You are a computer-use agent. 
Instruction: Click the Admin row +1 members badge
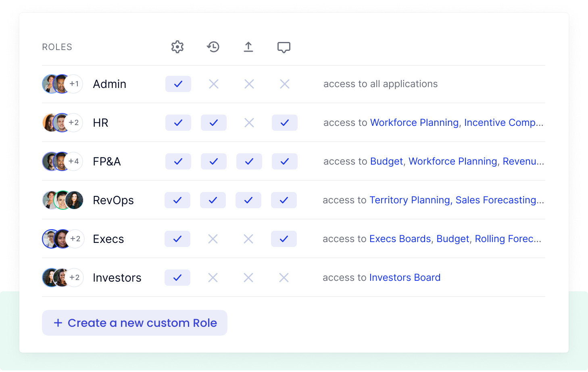[74, 84]
